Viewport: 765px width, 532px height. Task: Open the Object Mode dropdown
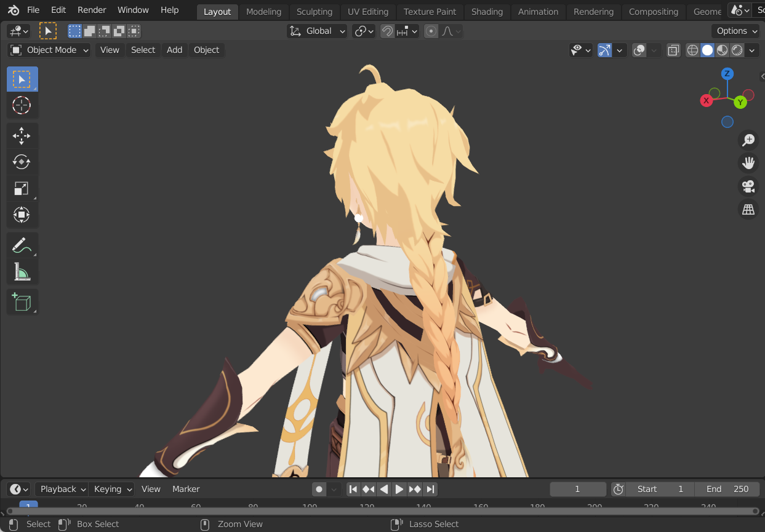(x=49, y=50)
